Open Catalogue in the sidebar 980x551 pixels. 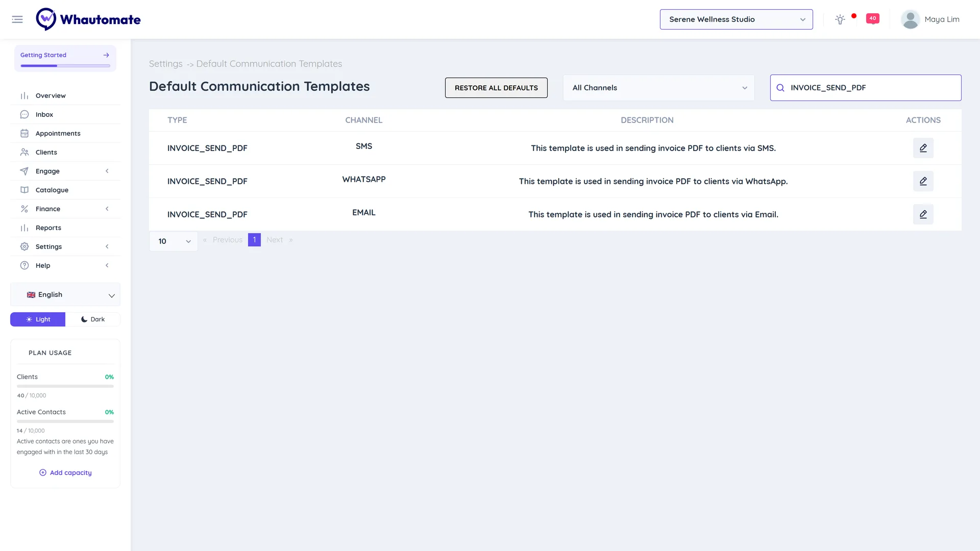pyautogui.click(x=65, y=190)
